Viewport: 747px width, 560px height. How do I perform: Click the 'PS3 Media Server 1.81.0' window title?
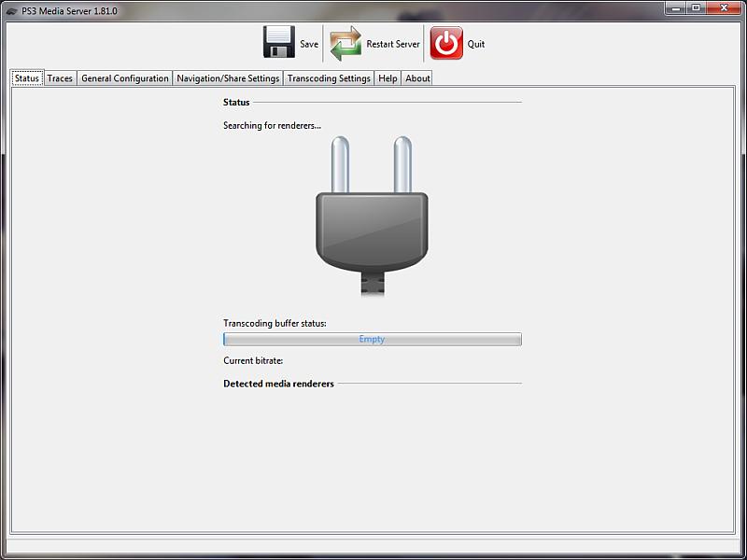coord(69,11)
